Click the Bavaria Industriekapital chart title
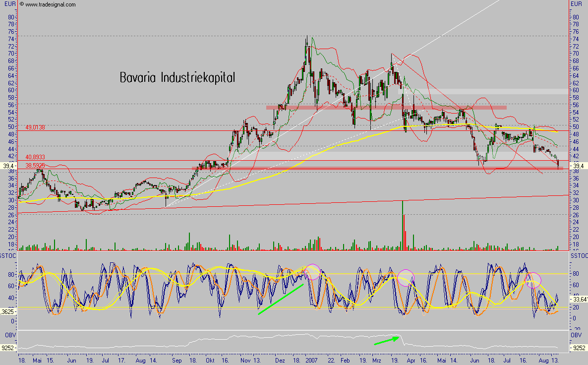Viewport: 588px width, 365px height. [177, 77]
